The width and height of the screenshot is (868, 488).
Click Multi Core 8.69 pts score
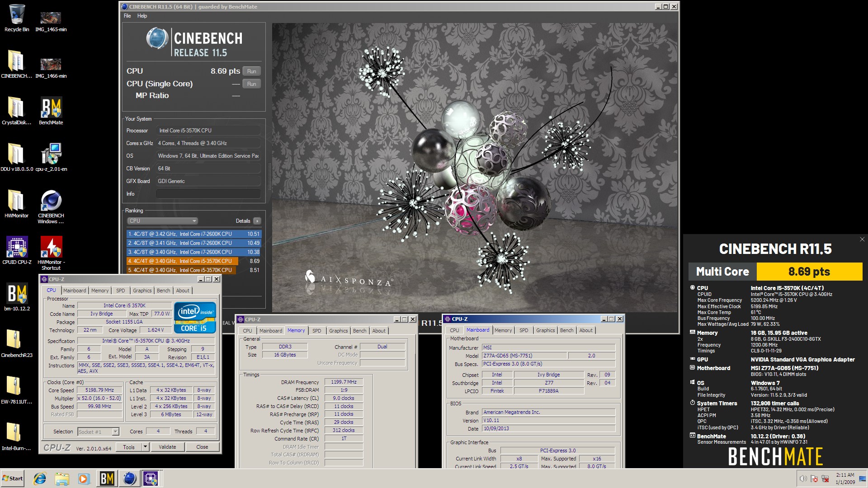(809, 272)
